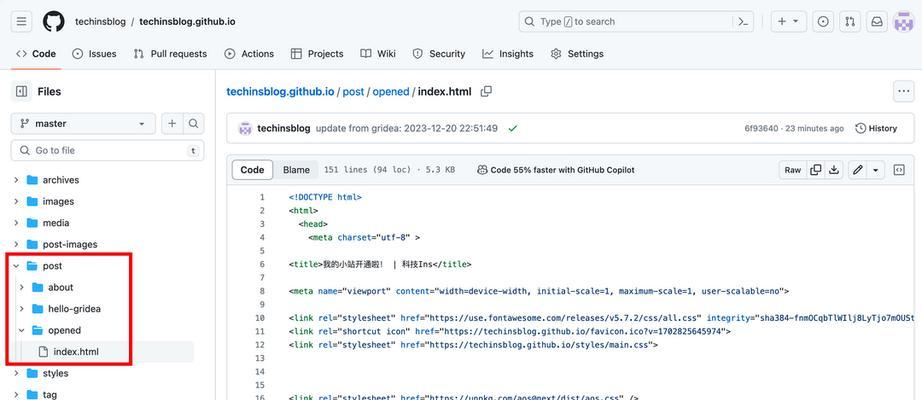Image resolution: width=922 pixels, height=400 pixels.
Task: Open the Issues tab
Action: (x=94, y=54)
